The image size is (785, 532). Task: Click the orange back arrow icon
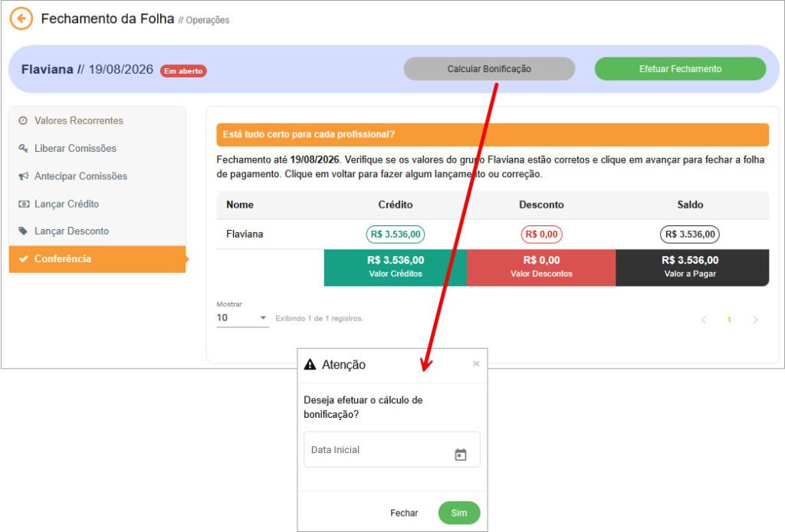coord(21,19)
